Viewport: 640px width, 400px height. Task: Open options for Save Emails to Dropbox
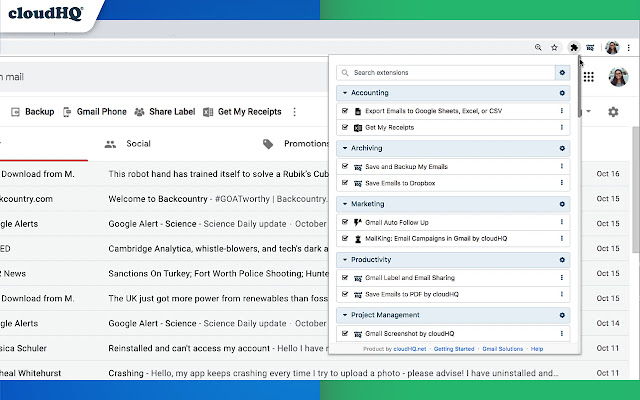(x=562, y=183)
